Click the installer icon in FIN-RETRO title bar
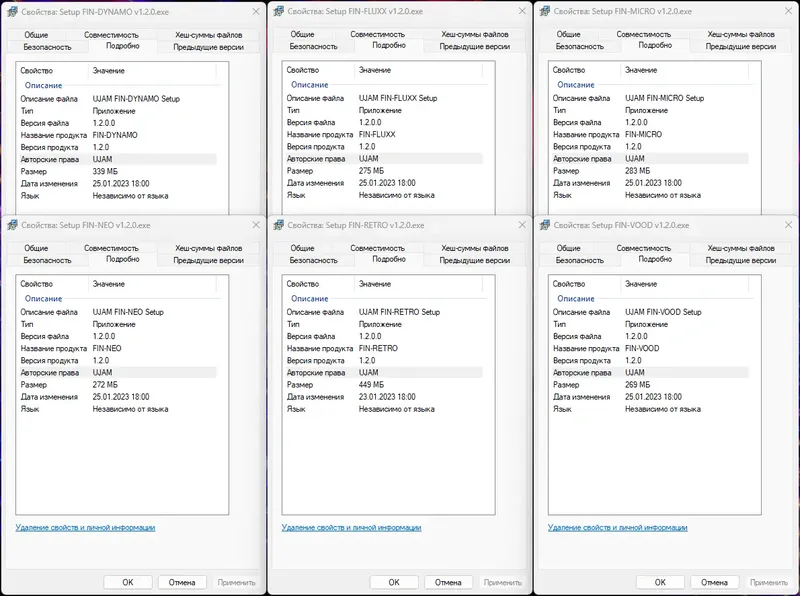800x596 pixels. point(279,225)
